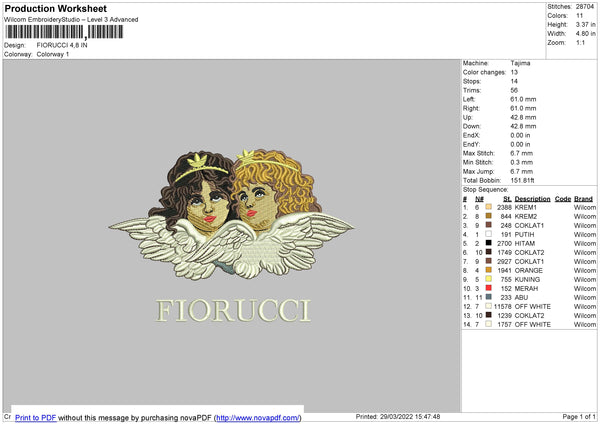Viewport: 600px width, 424px height.
Task: Click the COKLAT1 row with 248 stitches
Action: 529,225
